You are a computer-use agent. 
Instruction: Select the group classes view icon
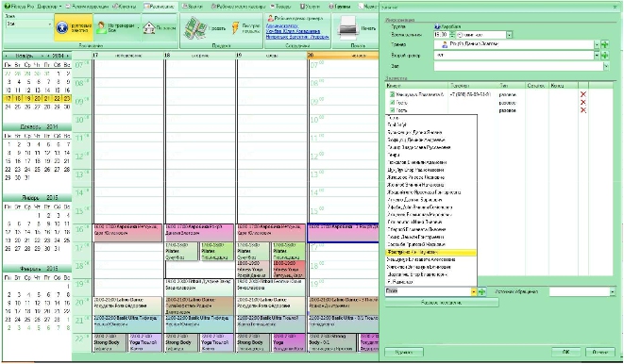(62, 27)
